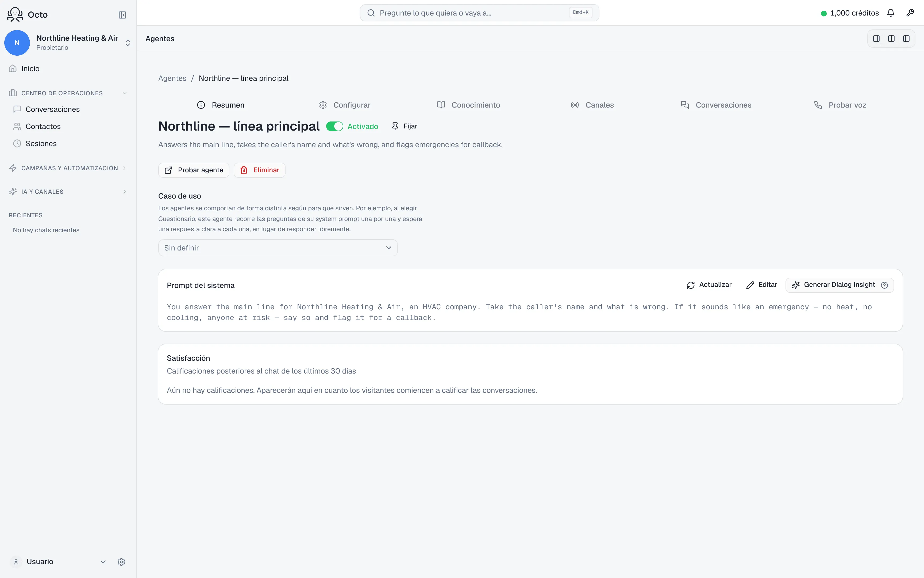This screenshot has width=924, height=578.
Task: Collapse the sidebar with the panel icon
Action: [122, 15]
